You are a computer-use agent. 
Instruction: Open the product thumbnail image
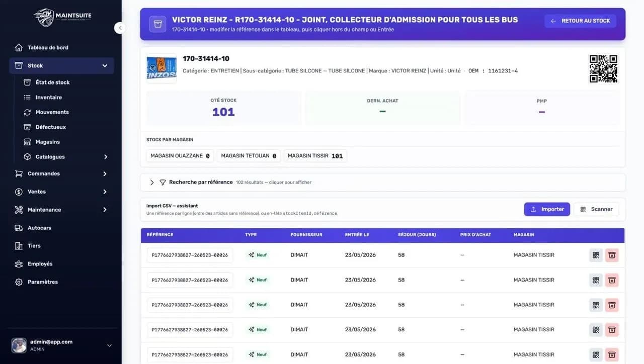pyautogui.click(x=162, y=68)
